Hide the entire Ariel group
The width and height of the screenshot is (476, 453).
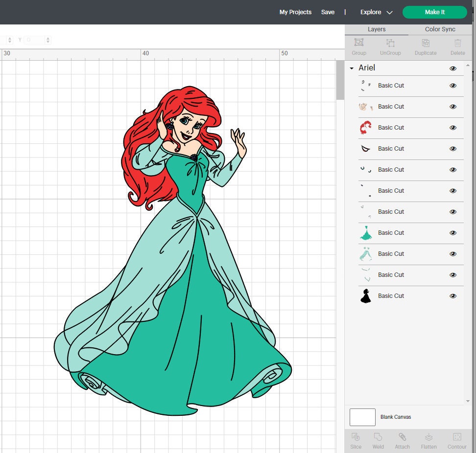(x=452, y=68)
